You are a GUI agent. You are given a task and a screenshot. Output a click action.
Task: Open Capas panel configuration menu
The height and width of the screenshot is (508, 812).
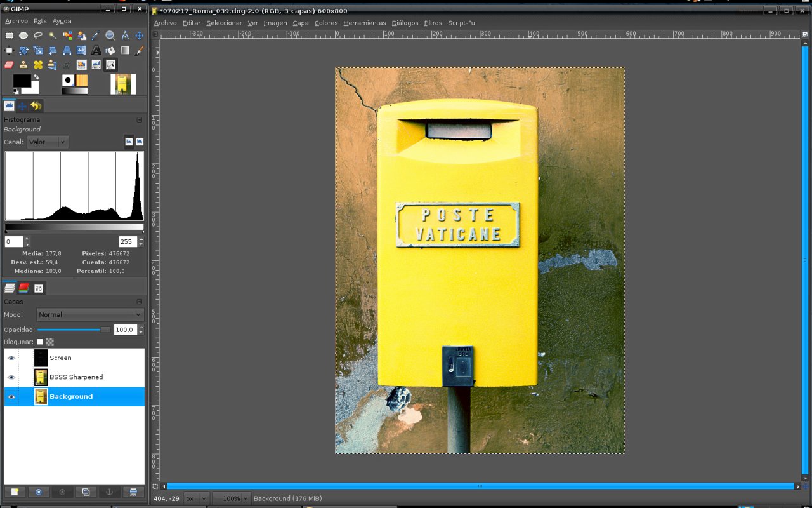[x=140, y=302]
